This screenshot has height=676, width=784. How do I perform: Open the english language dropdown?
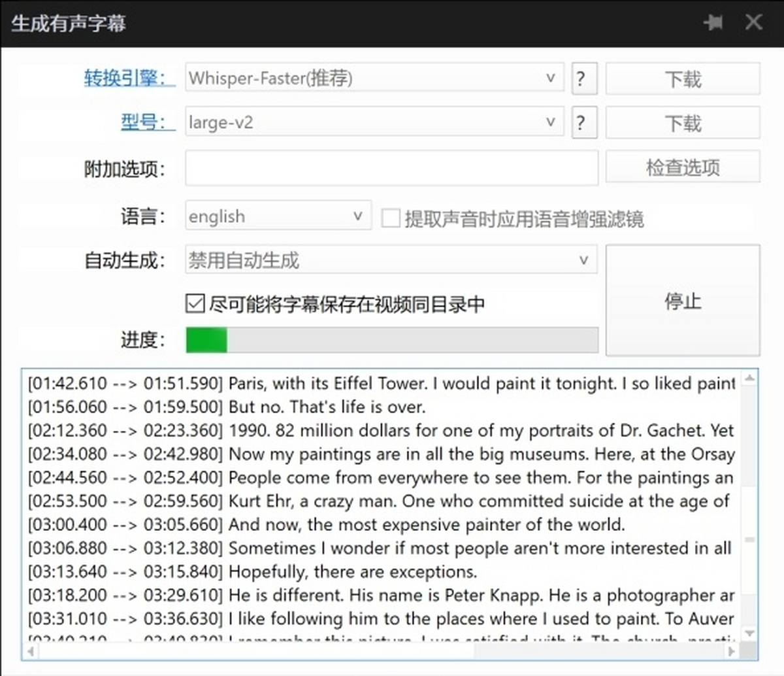[x=278, y=216]
